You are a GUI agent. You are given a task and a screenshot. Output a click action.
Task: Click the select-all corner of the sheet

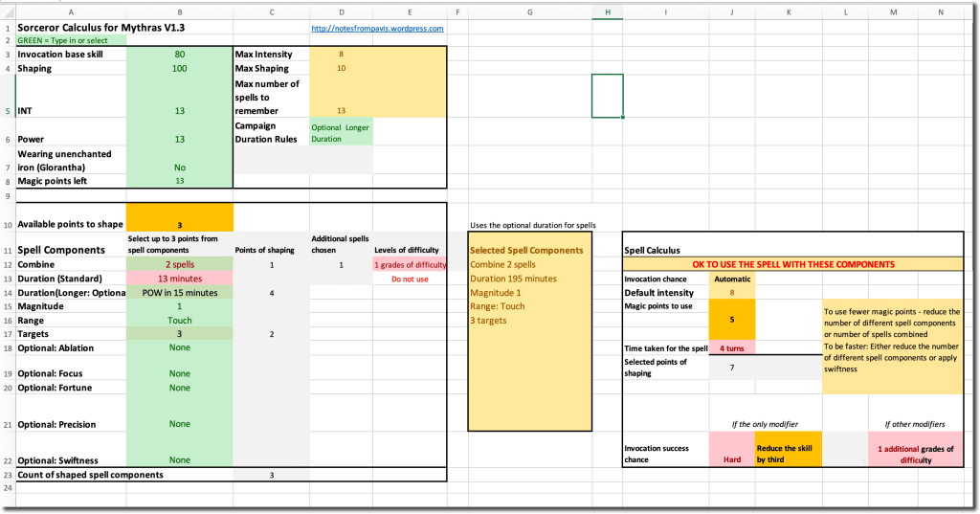coord(7,11)
